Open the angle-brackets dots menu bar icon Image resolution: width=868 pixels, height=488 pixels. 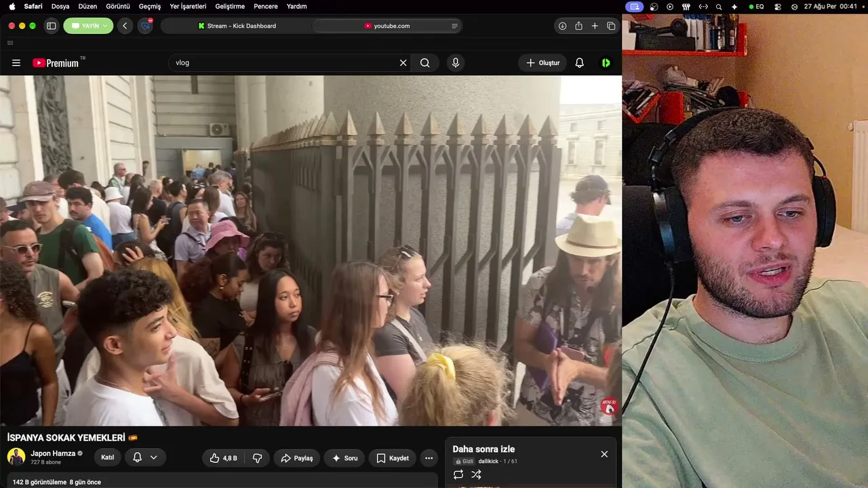point(703,6)
